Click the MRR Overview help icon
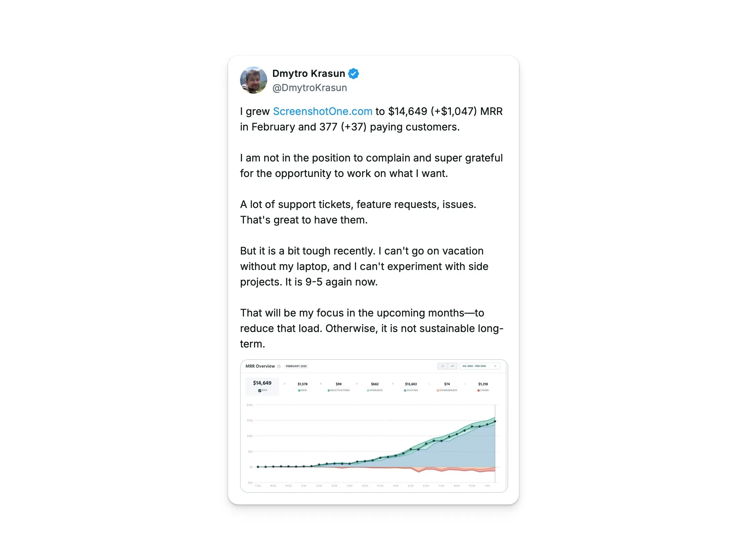 pos(279,366)
